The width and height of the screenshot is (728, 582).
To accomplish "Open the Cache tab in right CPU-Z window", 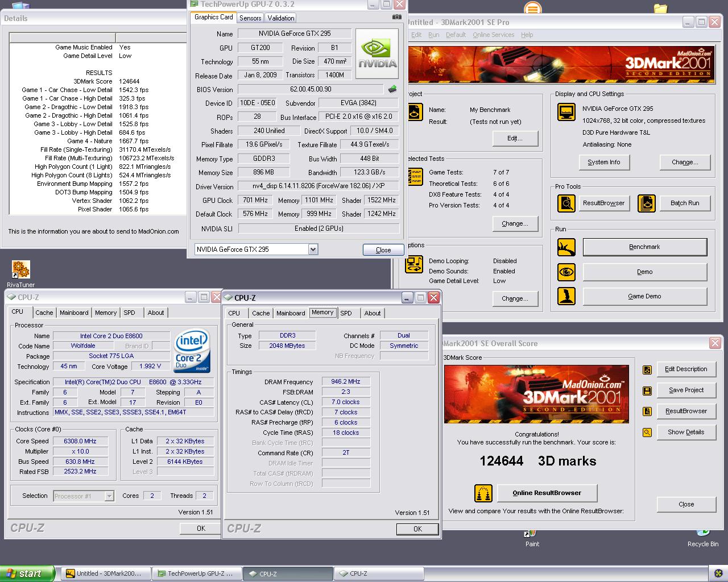I will (x=261, y=313).
